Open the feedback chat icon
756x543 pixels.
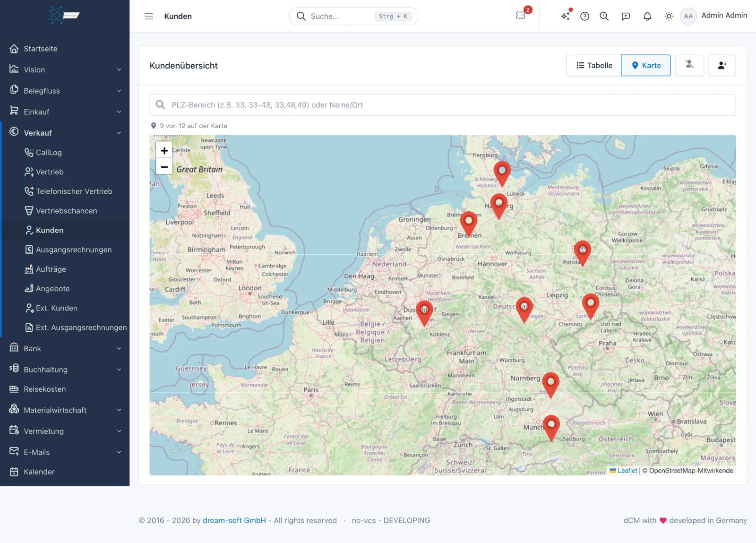pyautogui.click(x=626, y=16)
